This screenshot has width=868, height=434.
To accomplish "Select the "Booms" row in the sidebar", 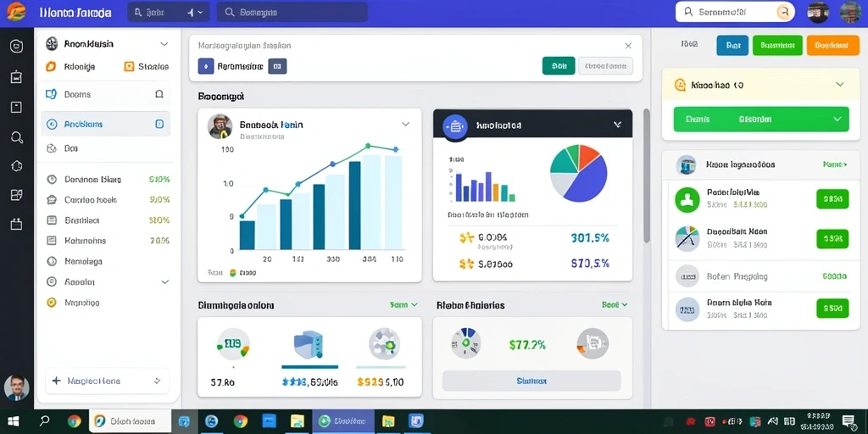I will click(x=106, y=94).
